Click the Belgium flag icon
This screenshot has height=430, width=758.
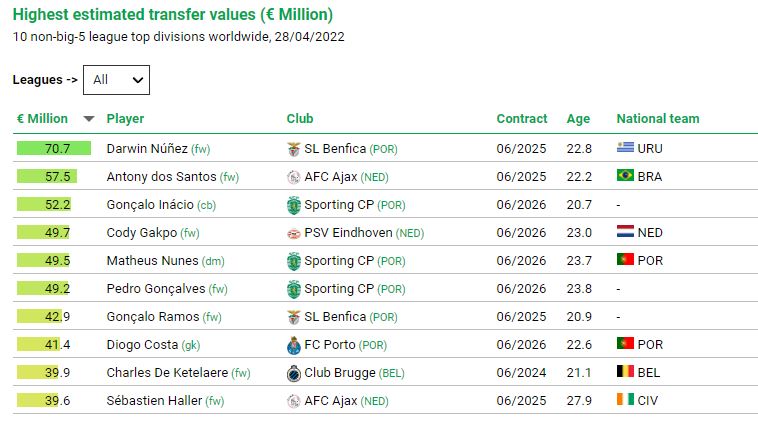coord(626,373)
